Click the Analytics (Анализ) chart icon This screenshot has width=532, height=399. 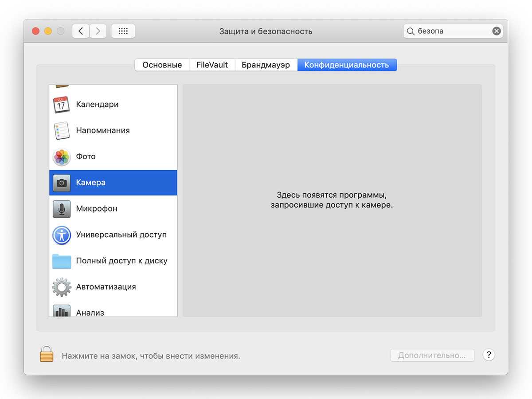[61, 311]
